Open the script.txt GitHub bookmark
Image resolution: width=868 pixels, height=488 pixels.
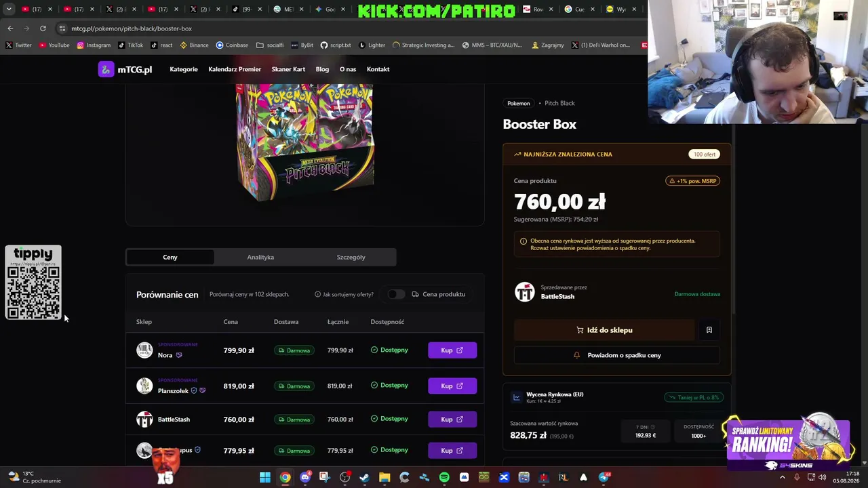(x=336, y=45)
